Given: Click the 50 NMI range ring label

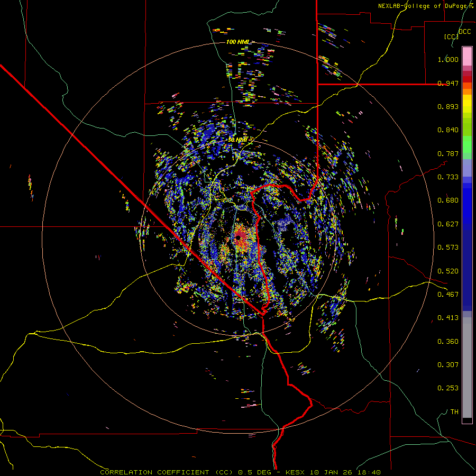Looking at the screenshot, I should [237, 140].
